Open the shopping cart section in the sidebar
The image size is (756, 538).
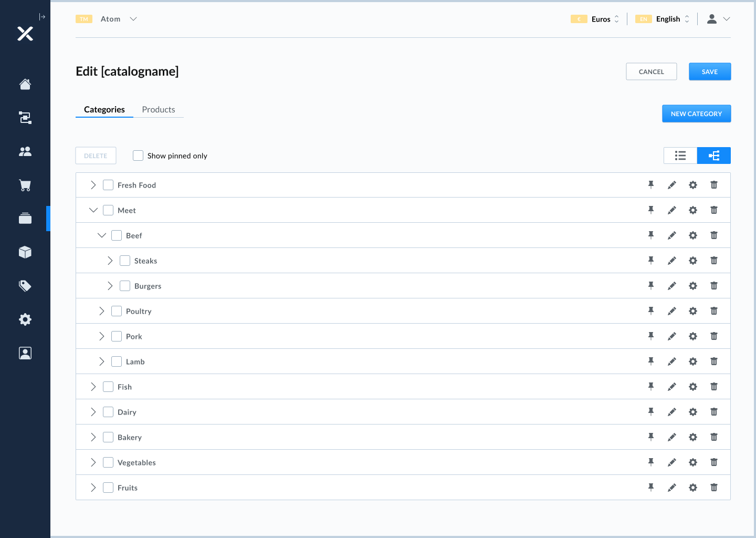pyautogui.click(x=25, y=185)
